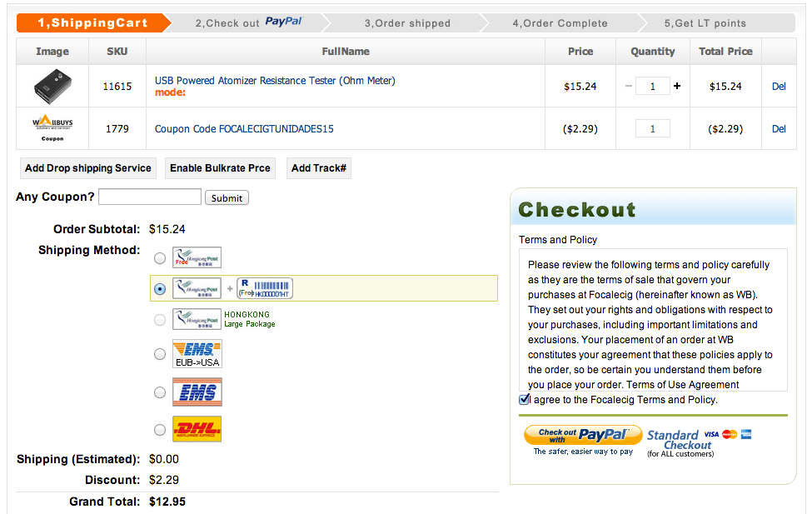
Task: Open the Check out PayPal step tab
Action: click(248, 23)
